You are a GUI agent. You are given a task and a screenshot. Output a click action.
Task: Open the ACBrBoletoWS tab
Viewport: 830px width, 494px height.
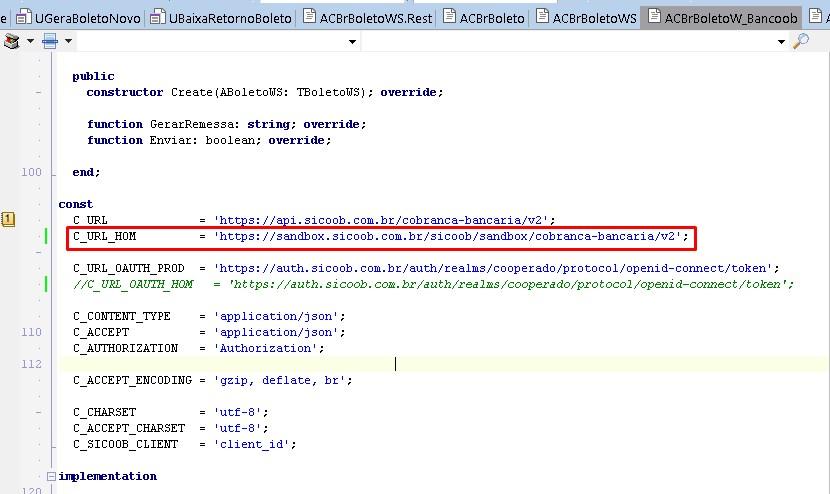click(x=586, y=18)
